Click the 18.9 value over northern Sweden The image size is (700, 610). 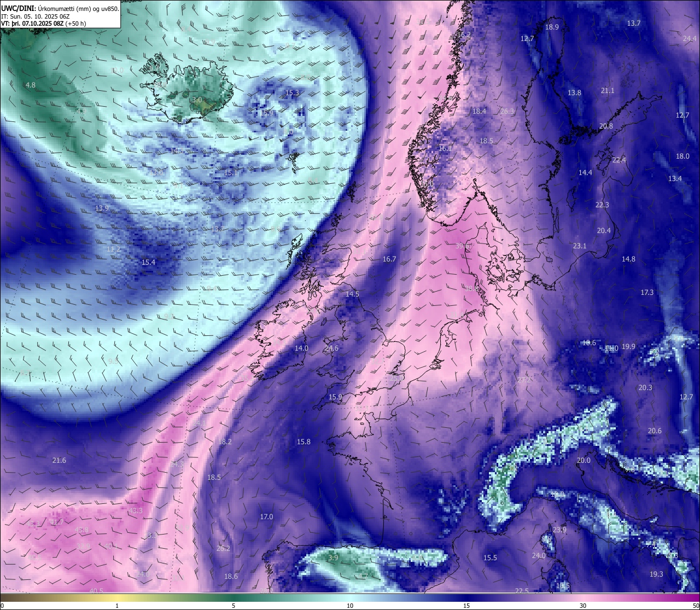(x=552, y=27)
